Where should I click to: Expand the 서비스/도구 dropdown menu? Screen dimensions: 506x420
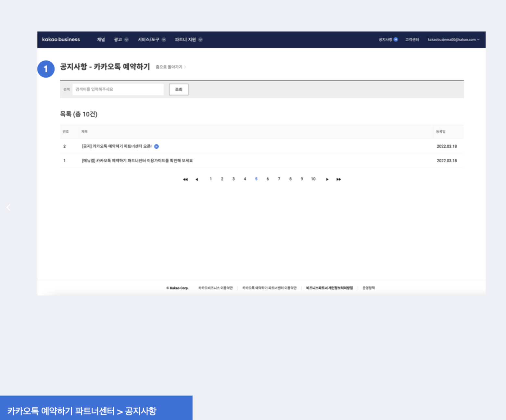pyautogui.click(x=151, y=40)
